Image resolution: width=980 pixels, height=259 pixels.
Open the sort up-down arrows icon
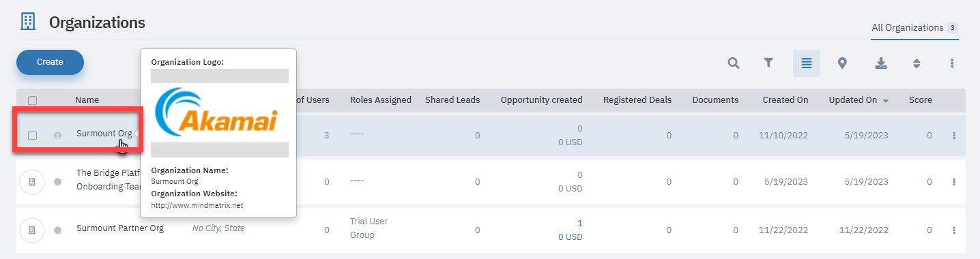(x=917, y=63)
